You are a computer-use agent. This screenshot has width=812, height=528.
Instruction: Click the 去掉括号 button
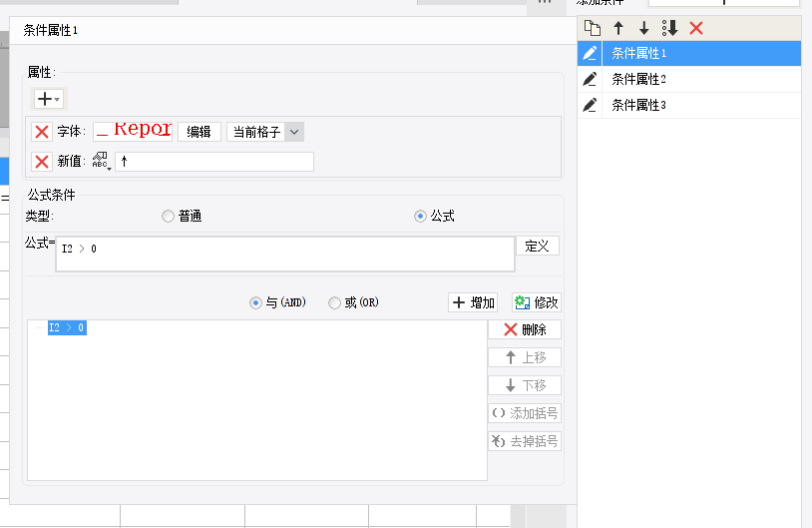(x=525, y=441)
